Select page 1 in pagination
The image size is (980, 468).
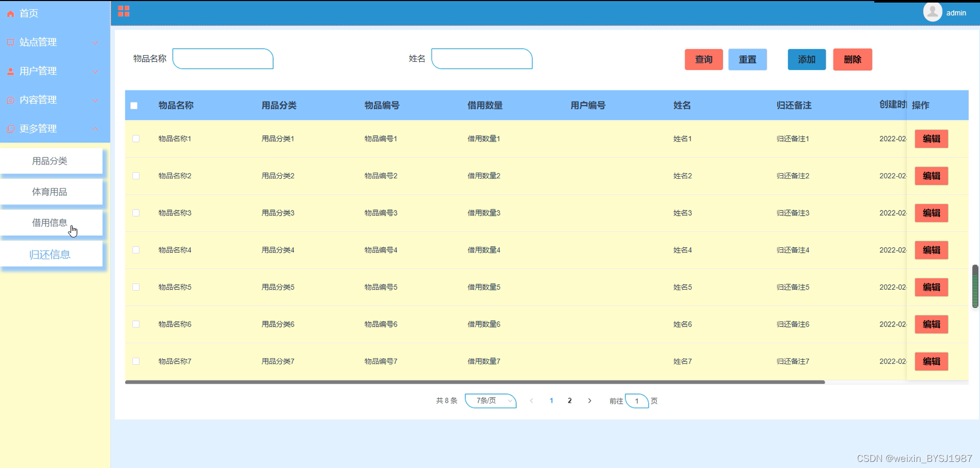(552, 401)
